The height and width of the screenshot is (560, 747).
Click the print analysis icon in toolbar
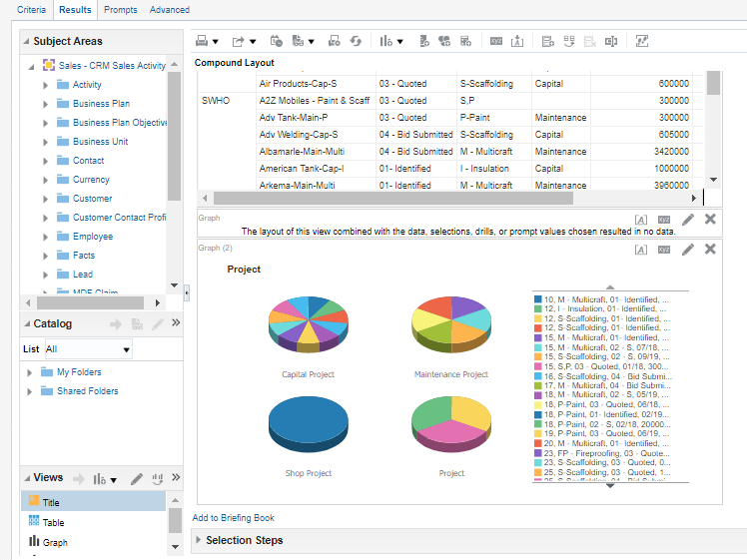(x=202, y=41)
